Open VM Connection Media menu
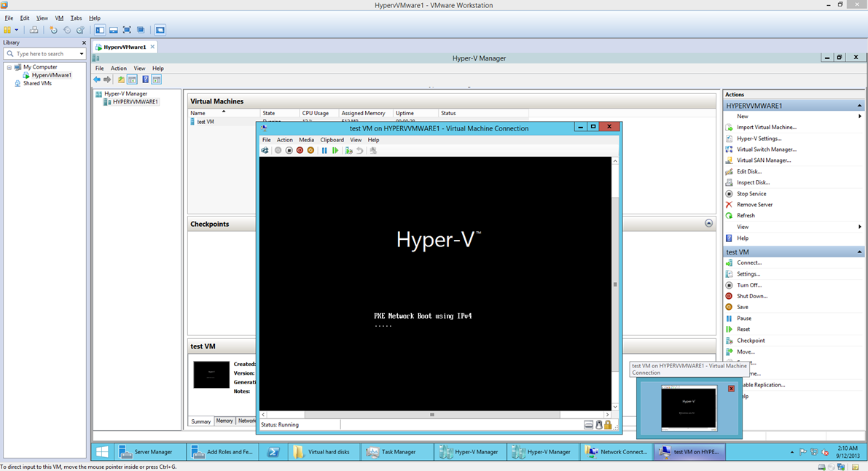Image resolution: width=868 pixels, height=471 pixels. 306,140
